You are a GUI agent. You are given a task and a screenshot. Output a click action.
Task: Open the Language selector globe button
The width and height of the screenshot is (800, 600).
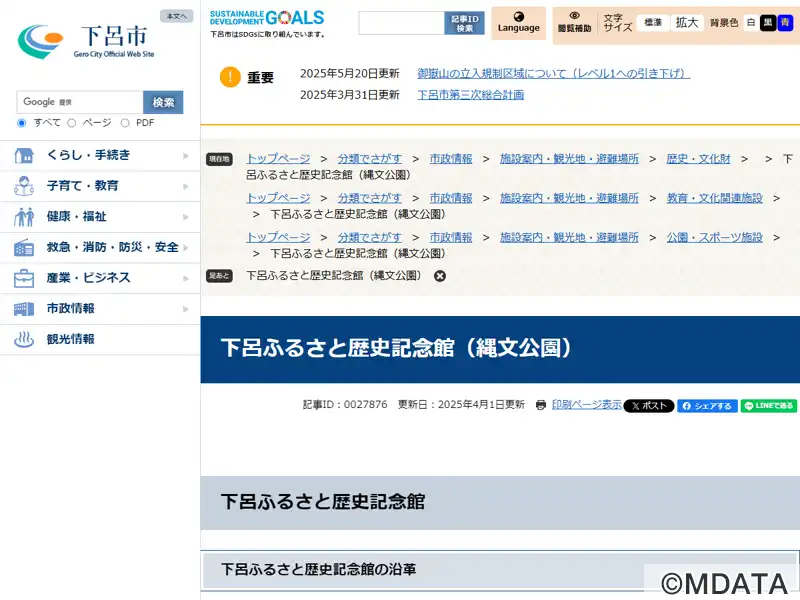(518, 23)
